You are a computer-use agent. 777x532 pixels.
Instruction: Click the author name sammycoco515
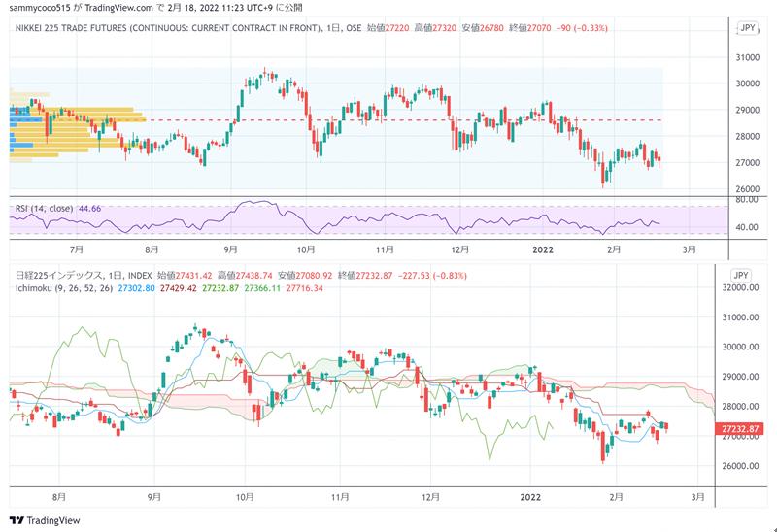pyautogui.click(x=41, y=8)
